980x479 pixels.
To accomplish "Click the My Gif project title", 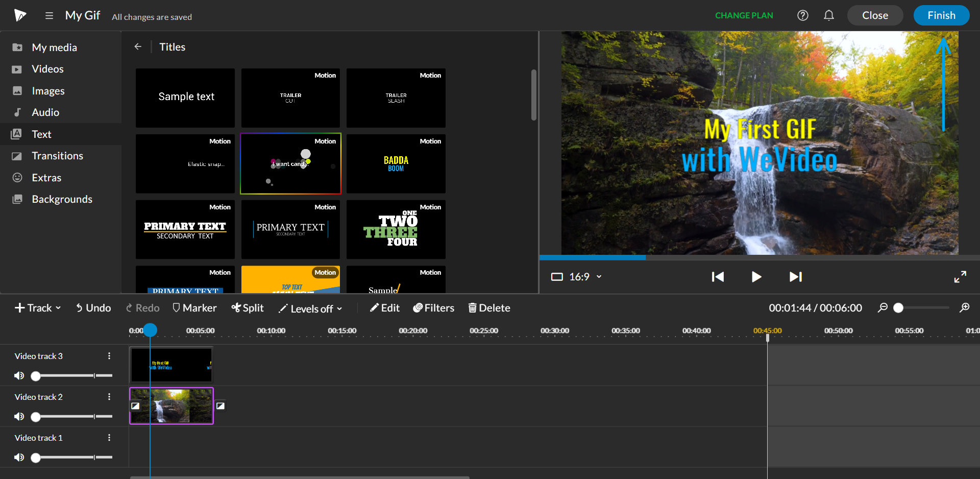I will (x=83, y=15).
